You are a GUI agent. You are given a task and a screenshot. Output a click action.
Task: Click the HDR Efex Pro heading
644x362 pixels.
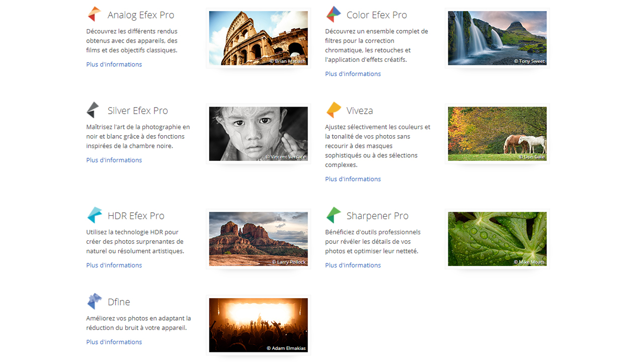(136, 215)
